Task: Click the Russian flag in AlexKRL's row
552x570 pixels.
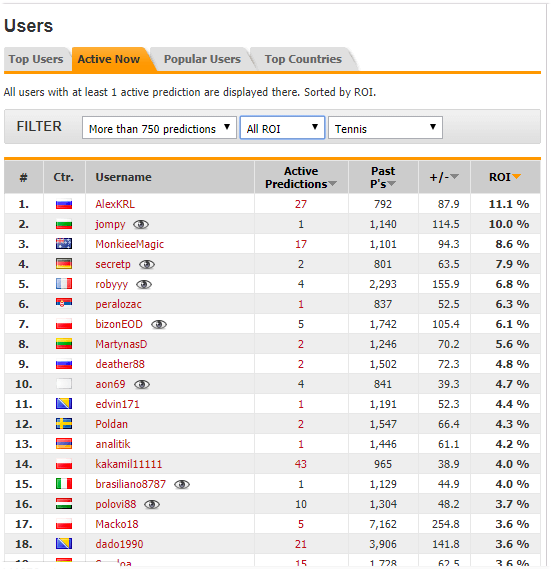Action: (64, 204)
